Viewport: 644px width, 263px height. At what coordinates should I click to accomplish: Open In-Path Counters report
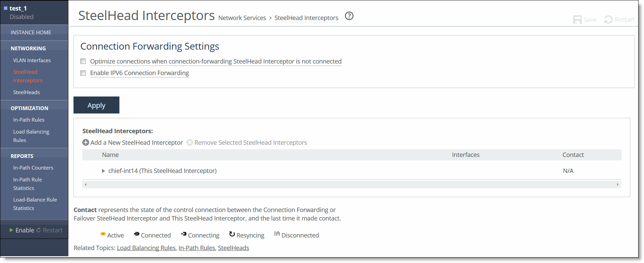(x=33, y=168)
